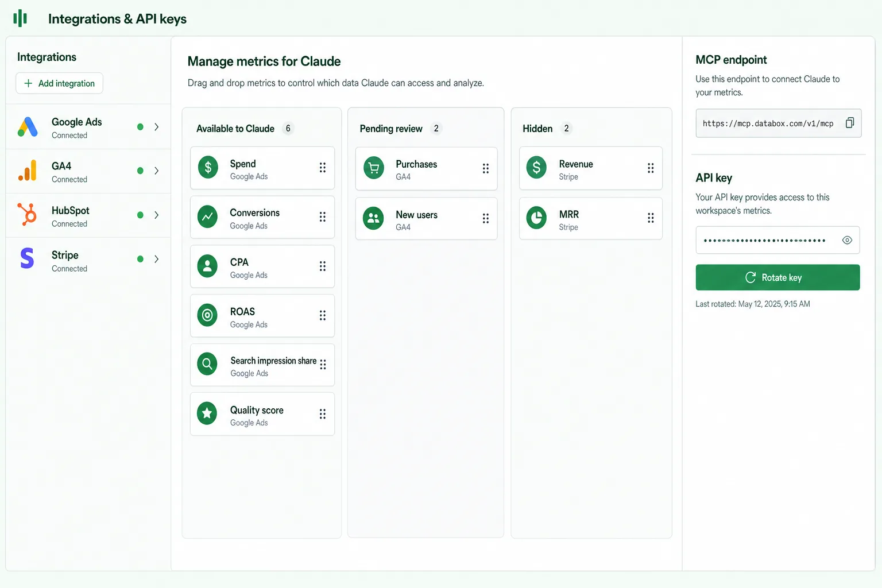Screen dimensions: 882x588
Task: Click Google Ads connected status dot
Action: point(140,127)
